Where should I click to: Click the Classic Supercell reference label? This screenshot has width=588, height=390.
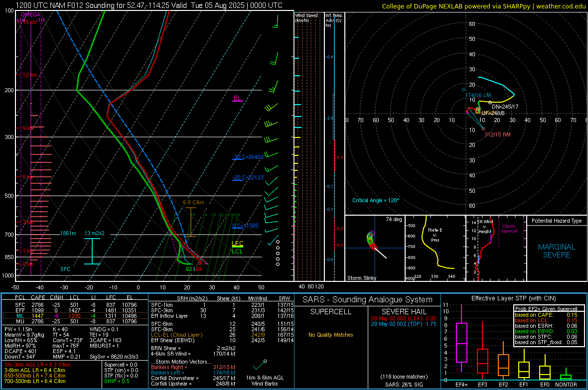[x=509, y=229]
